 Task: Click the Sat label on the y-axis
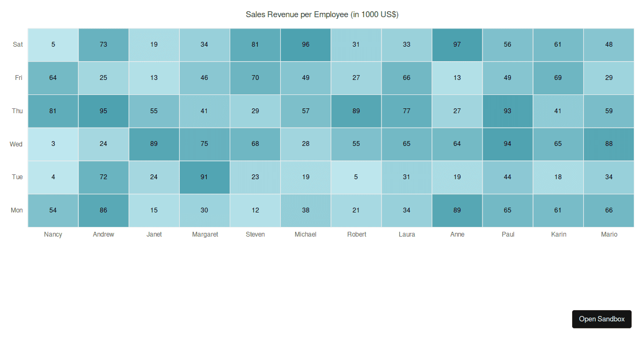(18, 45)
